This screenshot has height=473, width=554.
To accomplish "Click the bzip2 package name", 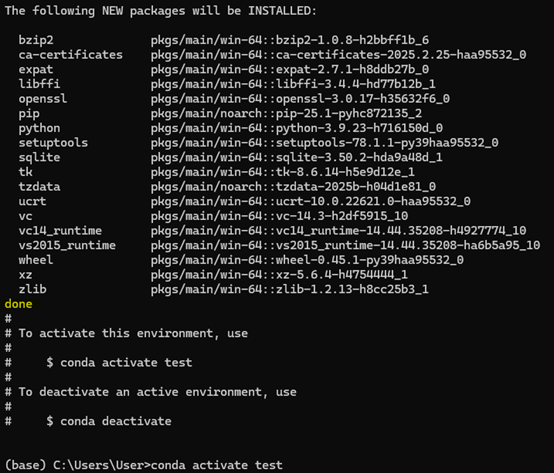I will pyautogui.click(x=36, y=40).
